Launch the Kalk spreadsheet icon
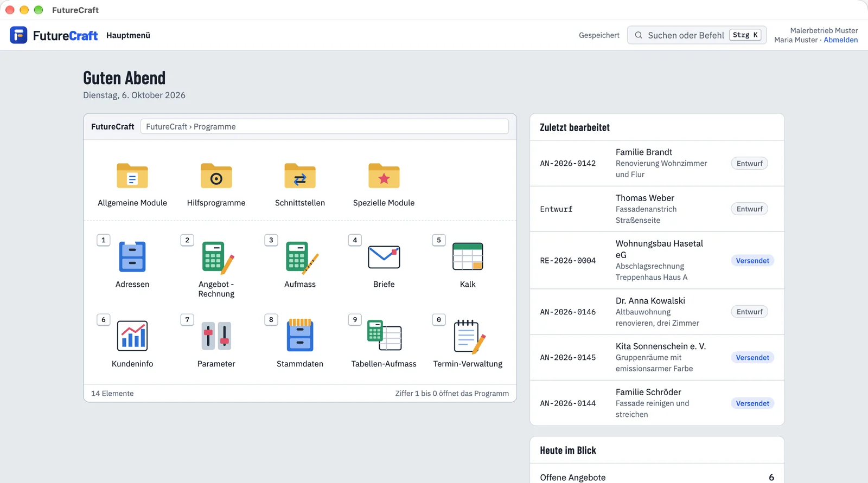Viewport: 868px width, 483px height. (468, 257)
